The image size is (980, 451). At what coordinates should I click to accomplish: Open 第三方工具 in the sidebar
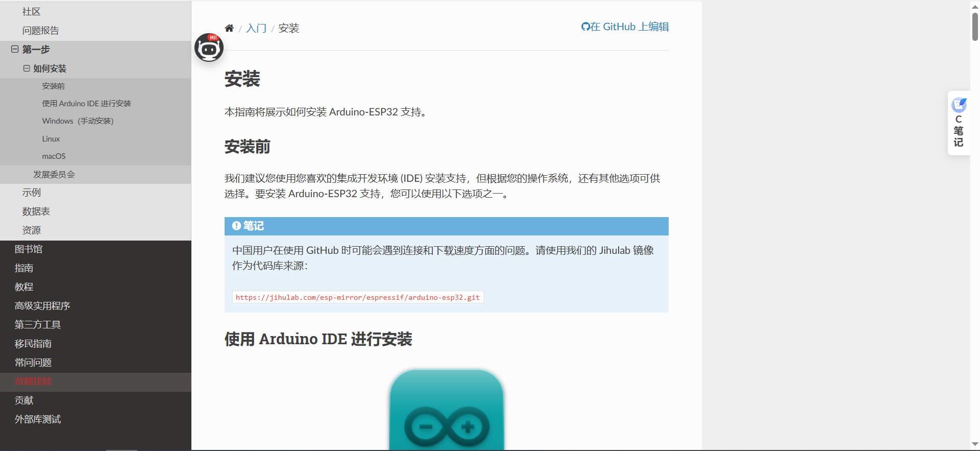coord(38,325)
